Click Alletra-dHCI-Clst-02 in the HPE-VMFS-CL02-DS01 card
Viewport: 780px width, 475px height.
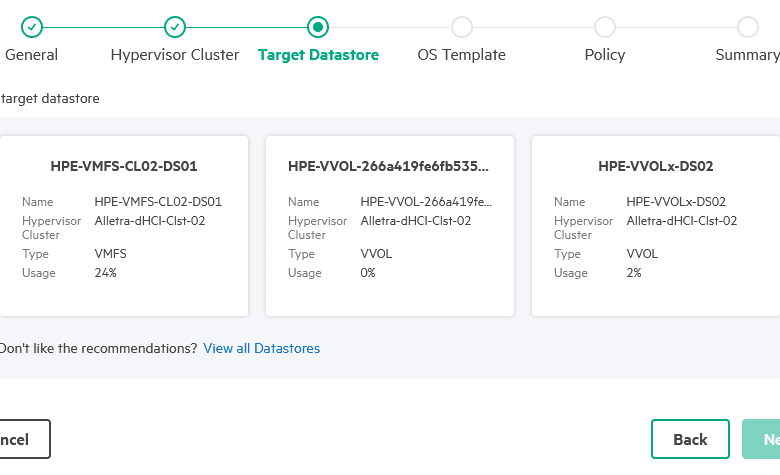coord(150,221)
